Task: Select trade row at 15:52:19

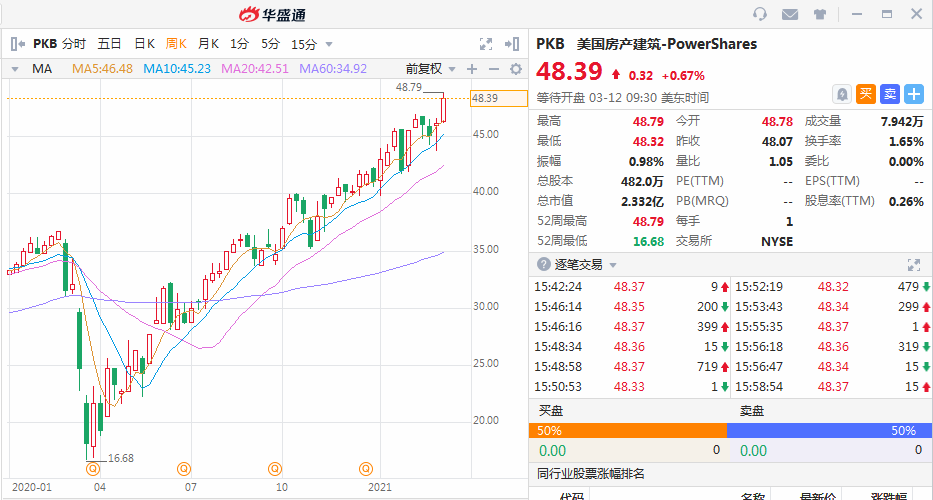Action: 832,287
